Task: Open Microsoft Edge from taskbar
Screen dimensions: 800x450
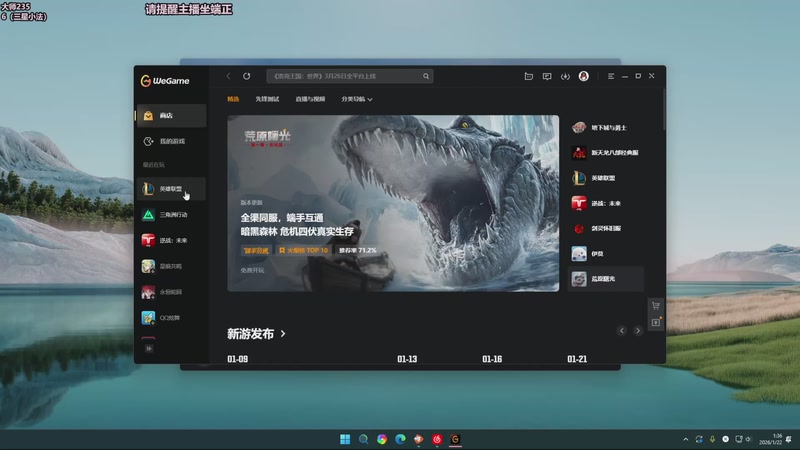Action: (x=400, y=439)
